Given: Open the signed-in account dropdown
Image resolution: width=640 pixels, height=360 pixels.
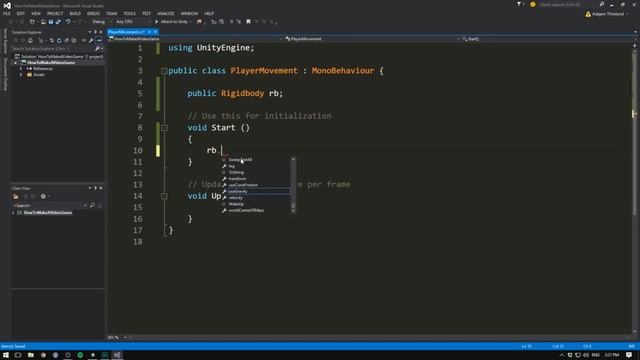Looking at the screenshot, I should pos(607,14).
